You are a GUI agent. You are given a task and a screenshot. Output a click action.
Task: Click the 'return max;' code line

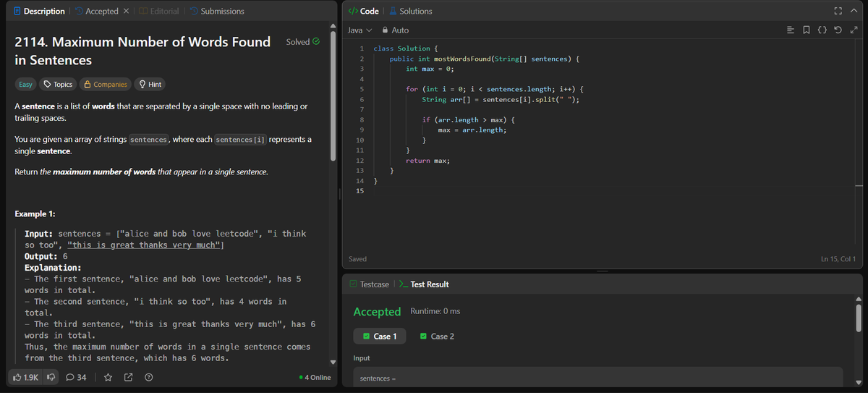tap(428, 161)
